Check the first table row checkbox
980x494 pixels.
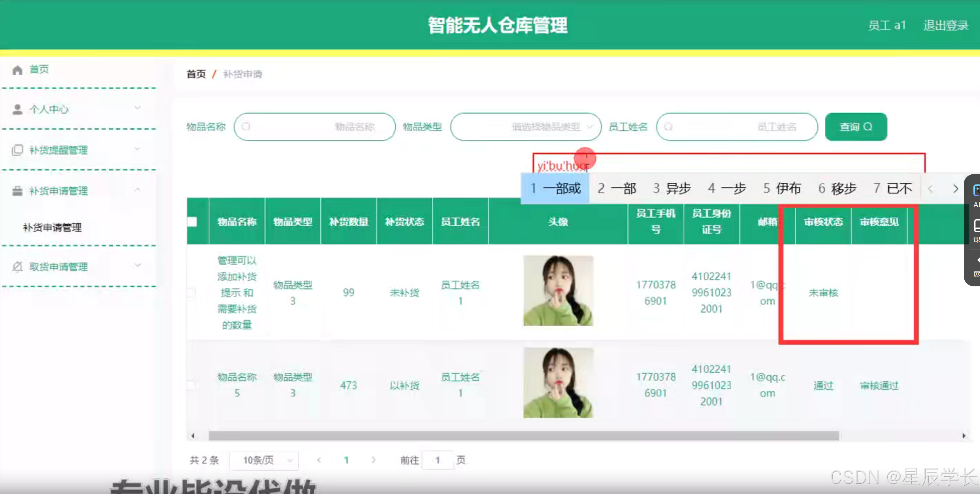191,292
